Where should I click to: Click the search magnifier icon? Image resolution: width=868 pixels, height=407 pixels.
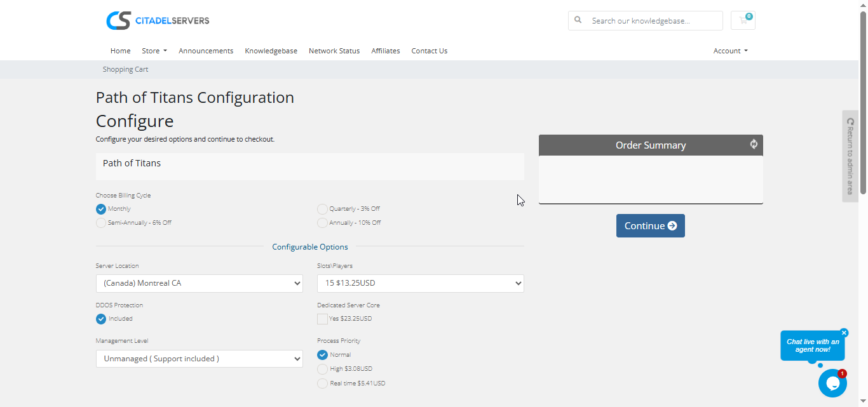point(578,20)
